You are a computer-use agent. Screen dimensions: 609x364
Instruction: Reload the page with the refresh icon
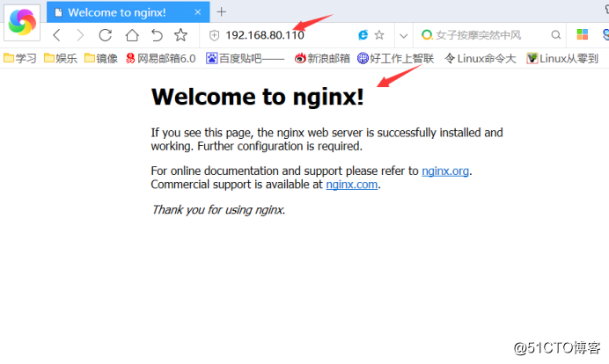(x=106, y=35)
